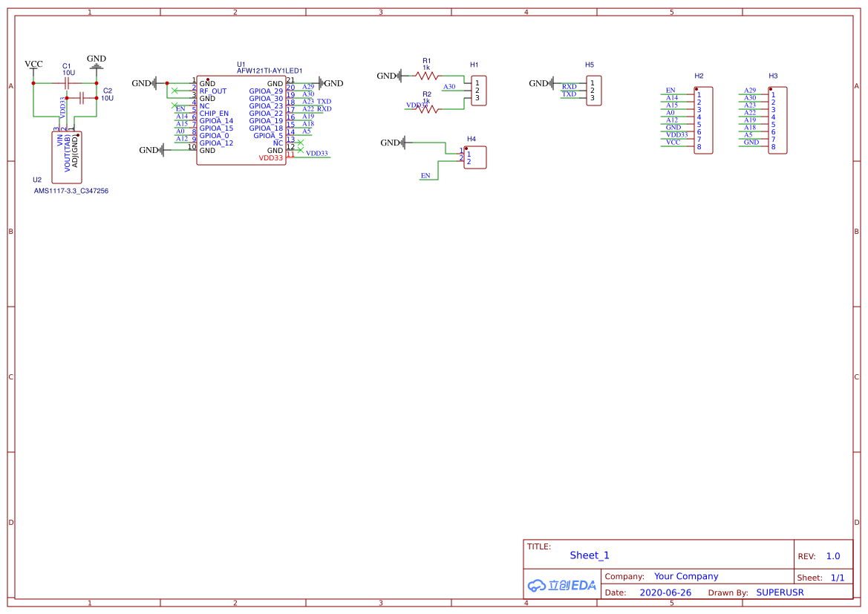Click the RXD net label beside A22
The height and width of the screenshot is (614, 868).
[x=324, y=108]
